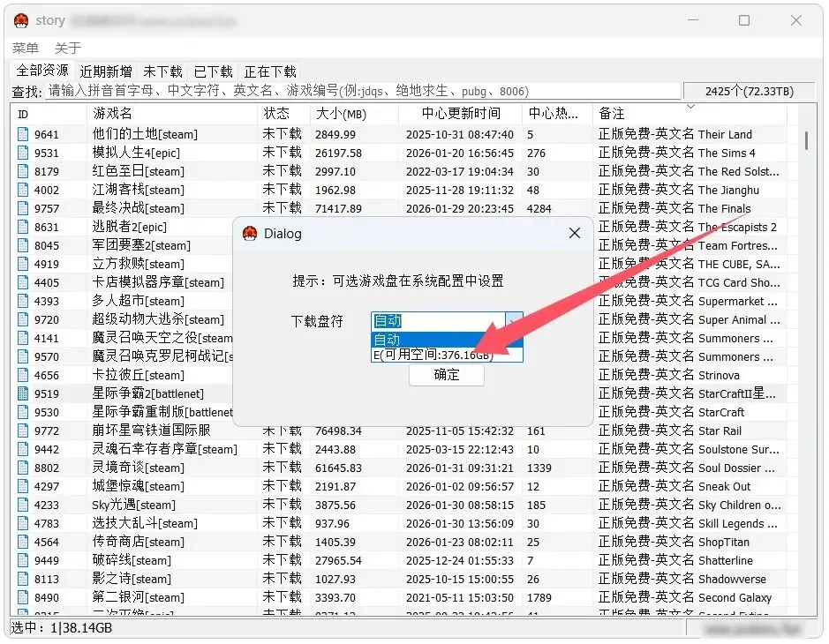This screenshot has height=644, width=829.
Task: Click remark text 'The Finals'
Action: (724, 209)
